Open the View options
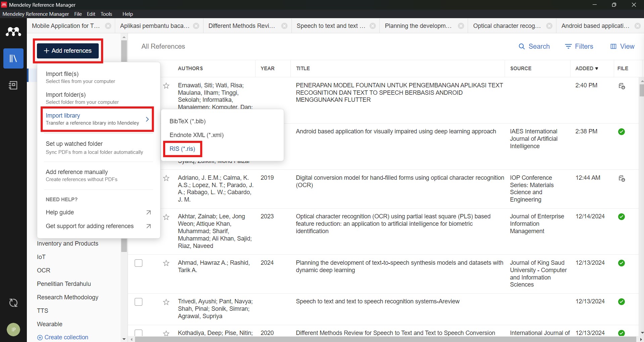The image size is (644, 342). pyautogui.click(x=622, y=46)
